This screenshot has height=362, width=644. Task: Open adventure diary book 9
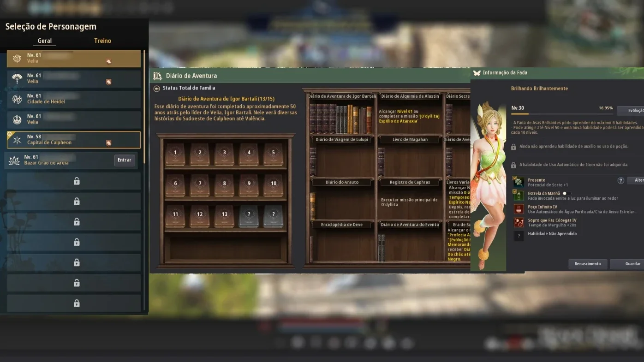249,185
